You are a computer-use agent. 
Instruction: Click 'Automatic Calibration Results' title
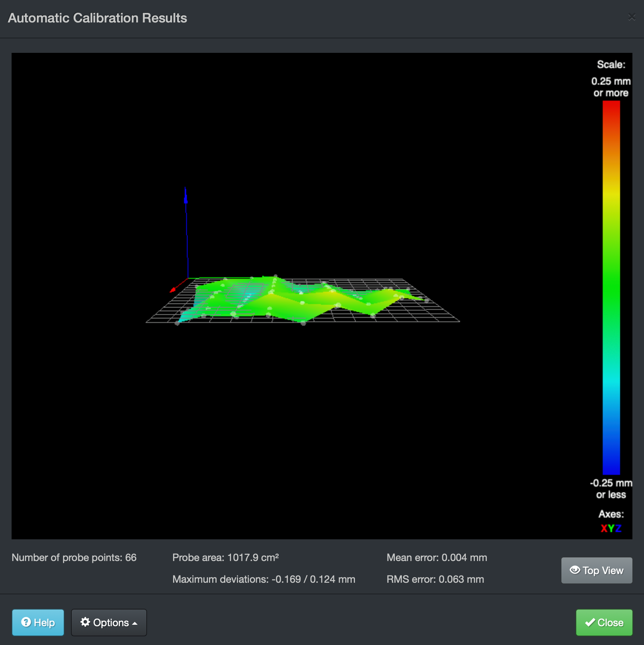(x=97, y=18)
